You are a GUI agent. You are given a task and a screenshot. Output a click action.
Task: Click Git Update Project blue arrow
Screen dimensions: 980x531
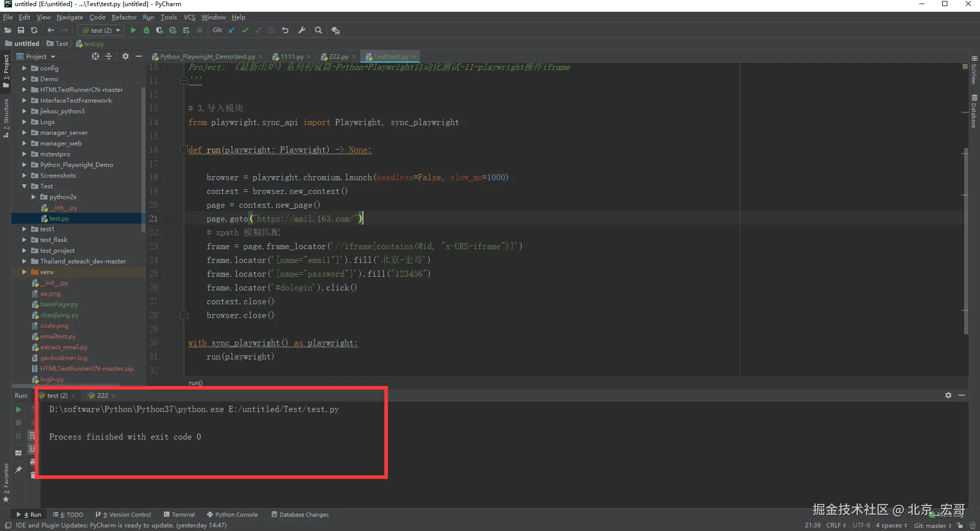(232, 30)
